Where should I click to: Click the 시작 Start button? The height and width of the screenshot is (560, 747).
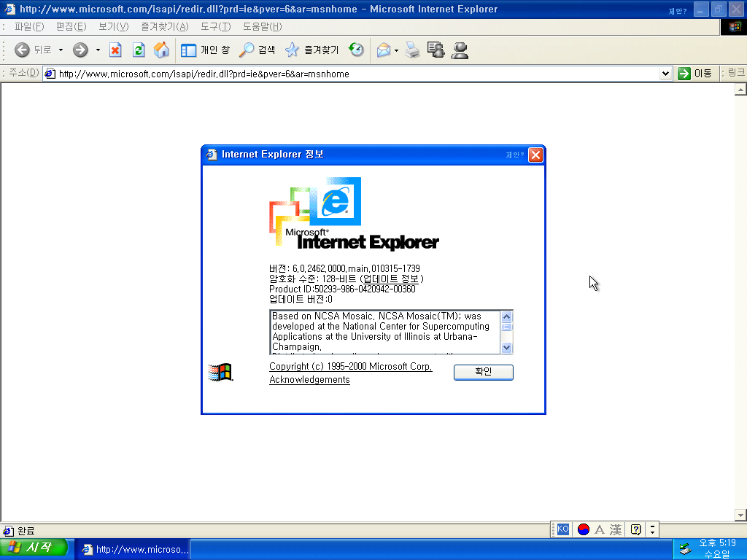(x=34, y=548)
